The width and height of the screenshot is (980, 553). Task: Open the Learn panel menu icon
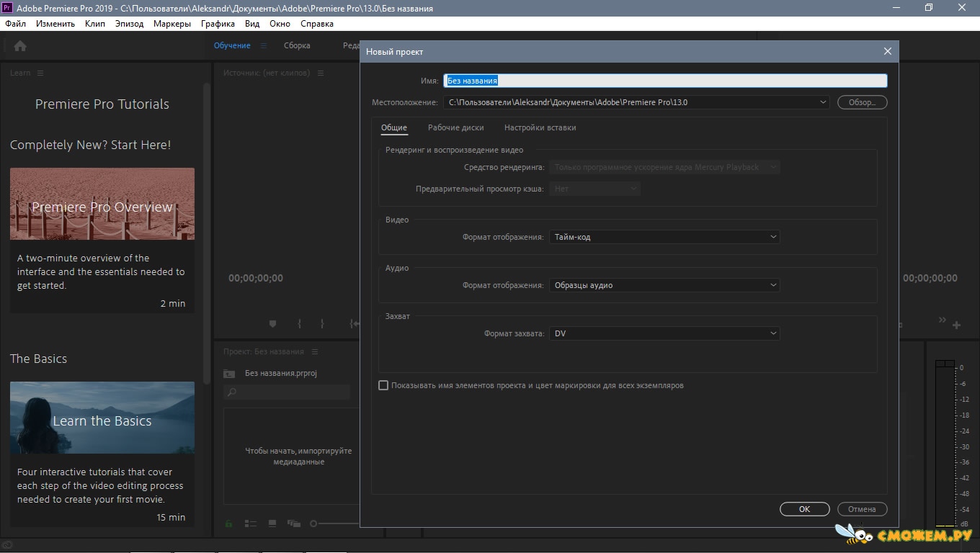[x=40, y=73]
